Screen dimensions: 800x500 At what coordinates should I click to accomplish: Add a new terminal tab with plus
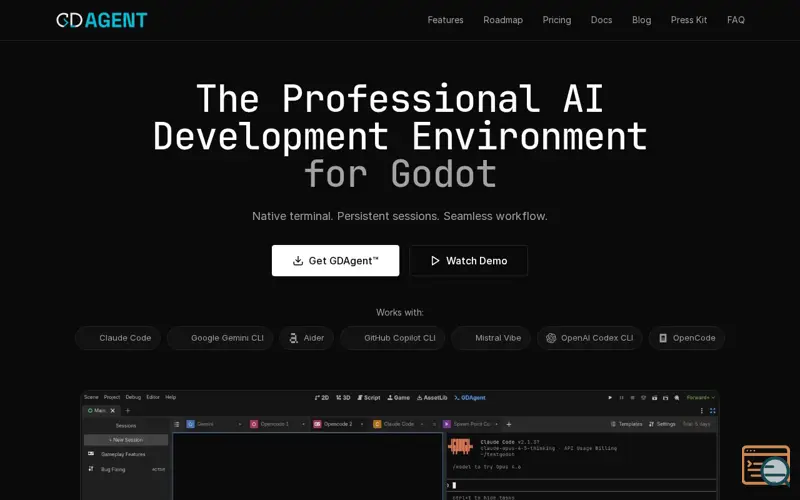pyautogui.click(x=509, y=424)
